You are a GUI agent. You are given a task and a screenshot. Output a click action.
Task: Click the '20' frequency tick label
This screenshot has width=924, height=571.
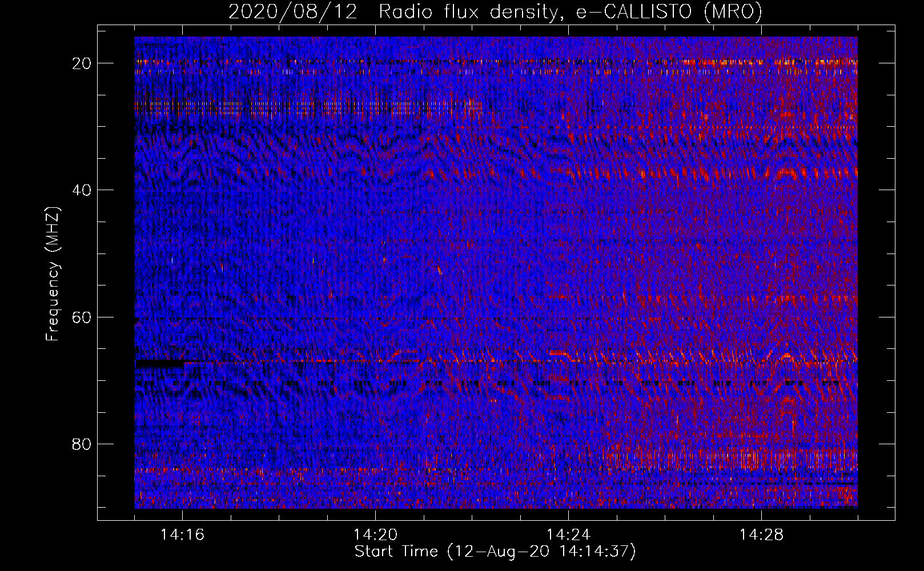(x=82, y=63)
